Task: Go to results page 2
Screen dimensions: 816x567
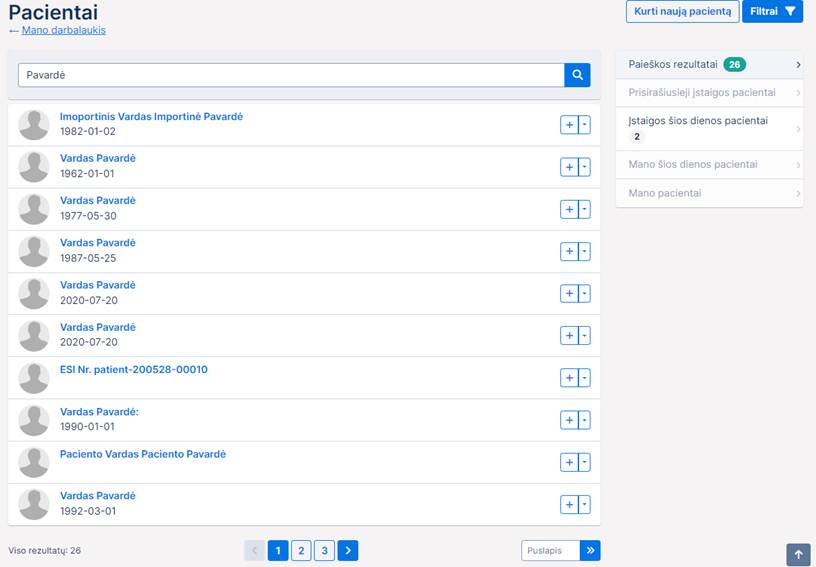Action: (301, 550)
